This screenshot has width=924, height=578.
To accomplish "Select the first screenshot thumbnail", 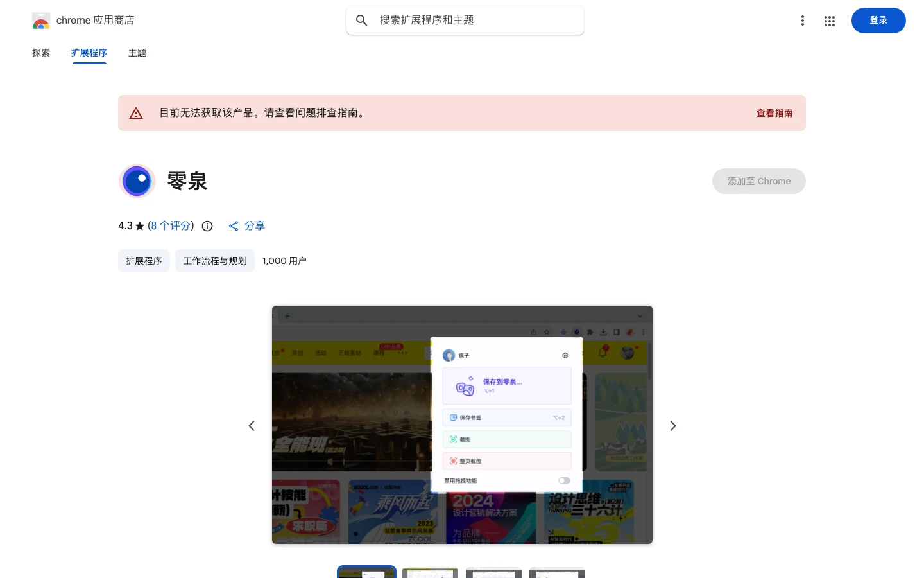I will 366,572.
